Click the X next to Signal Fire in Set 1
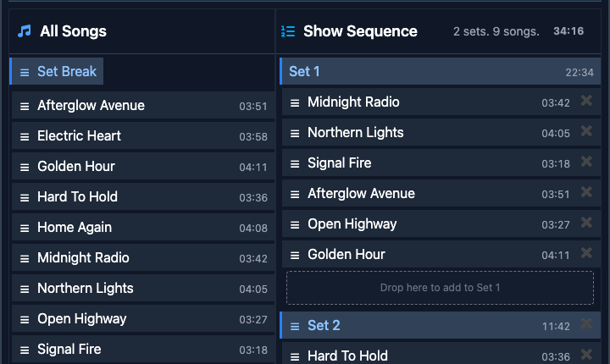 point(586,163)
